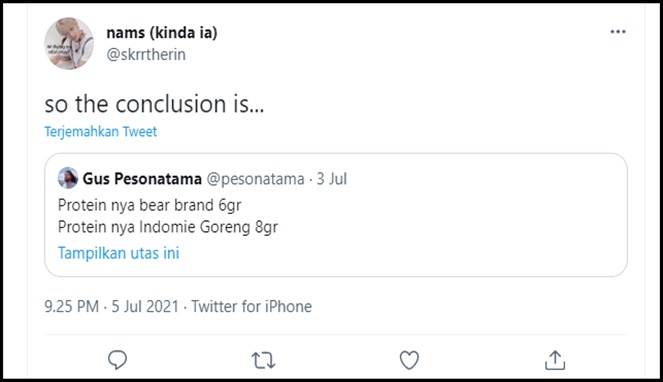Select Gus Pesonatama display name
Image resolution: width=663 pixels, height=382 pixels.
tap(142, 179)
